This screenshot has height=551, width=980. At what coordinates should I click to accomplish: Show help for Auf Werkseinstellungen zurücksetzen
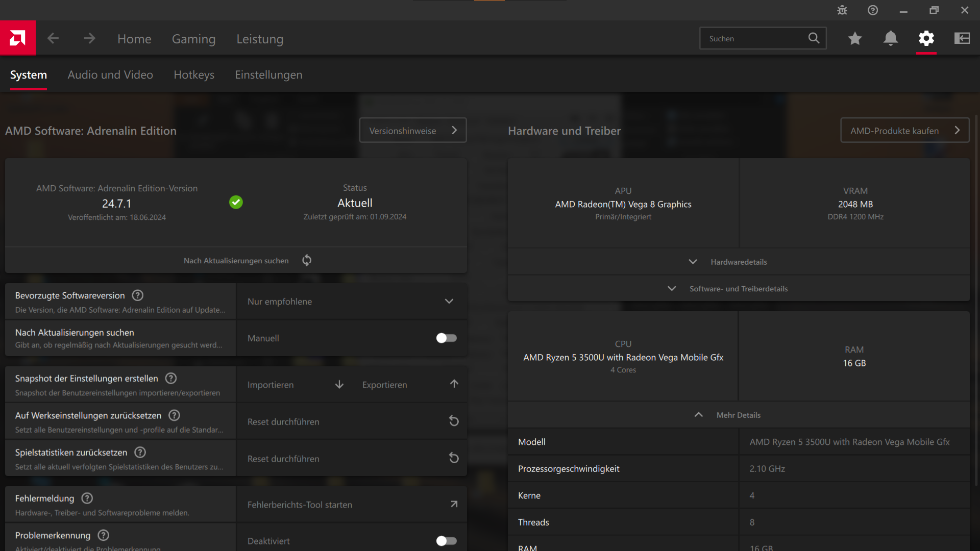click(x=174, y=415)
